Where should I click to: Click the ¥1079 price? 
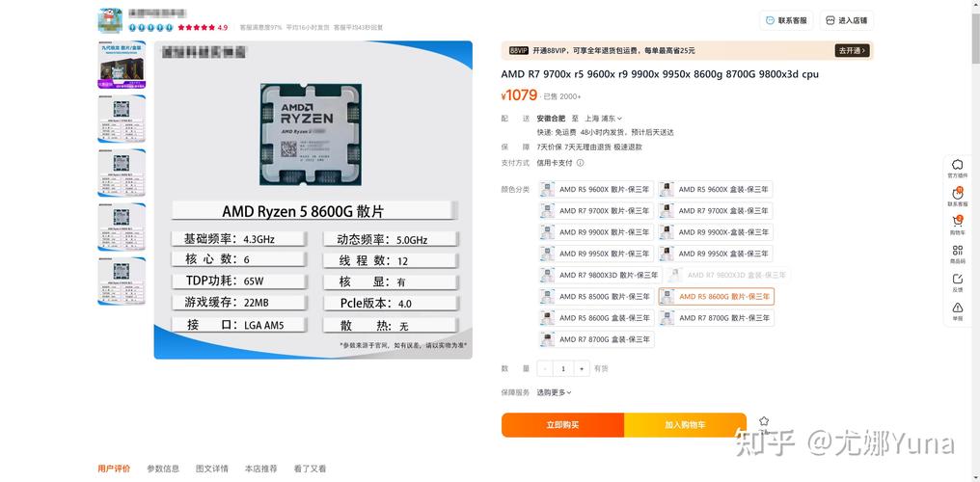(519, 94)
